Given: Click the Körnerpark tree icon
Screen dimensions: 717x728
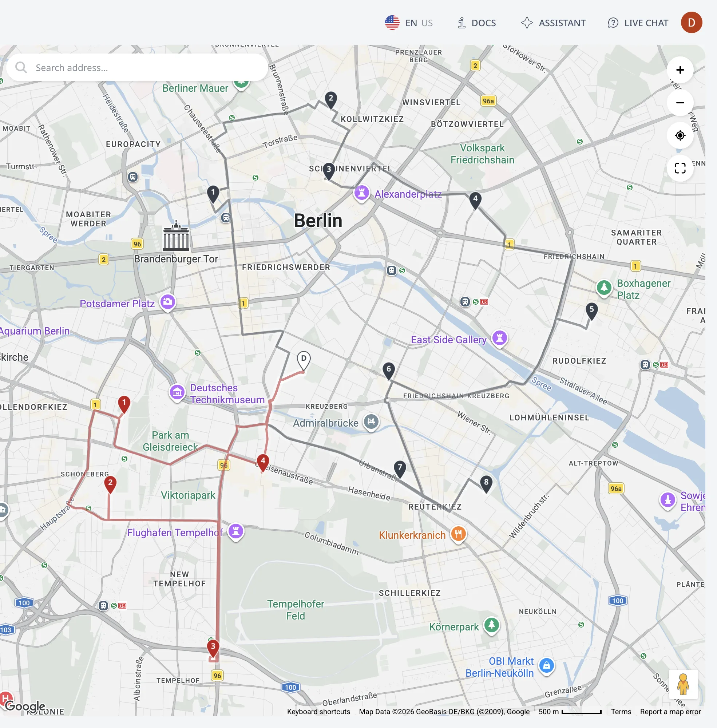Looking at the screenshot, I should coord(491,626).
